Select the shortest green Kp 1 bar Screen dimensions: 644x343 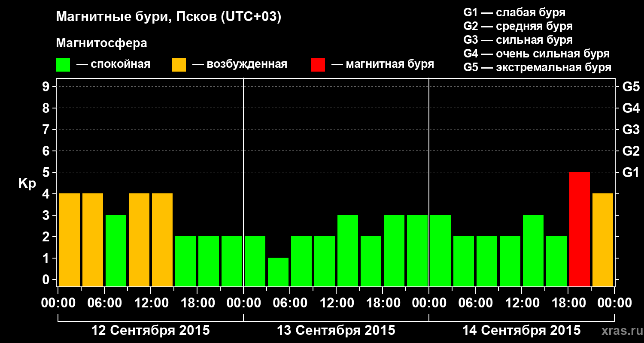pyautogui.click(x=278, y=272)
